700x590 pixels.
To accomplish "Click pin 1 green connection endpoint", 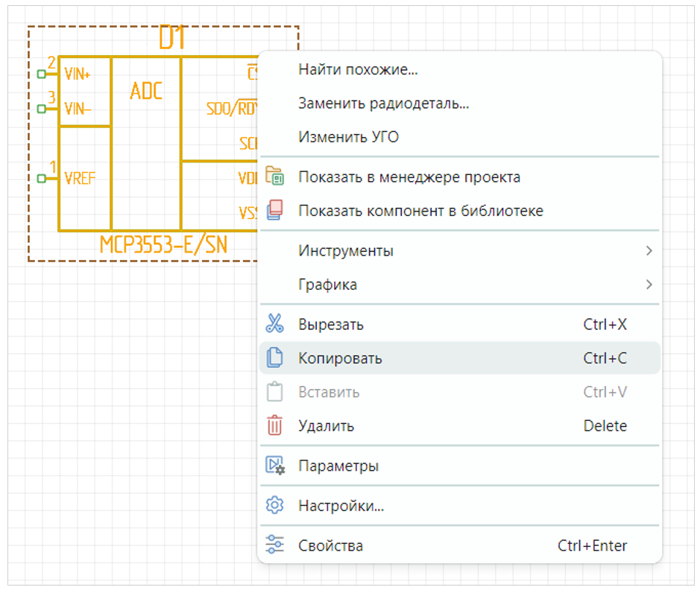I will [42, 178].
